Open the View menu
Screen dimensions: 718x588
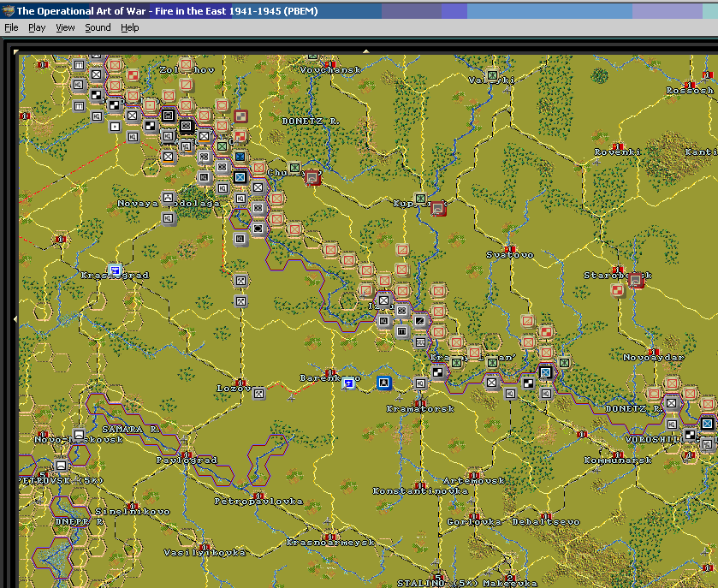pos(65,27)
